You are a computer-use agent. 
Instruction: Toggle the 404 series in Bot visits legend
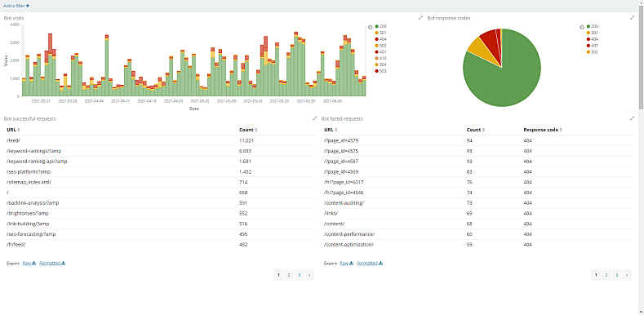[x=380, y=39]
